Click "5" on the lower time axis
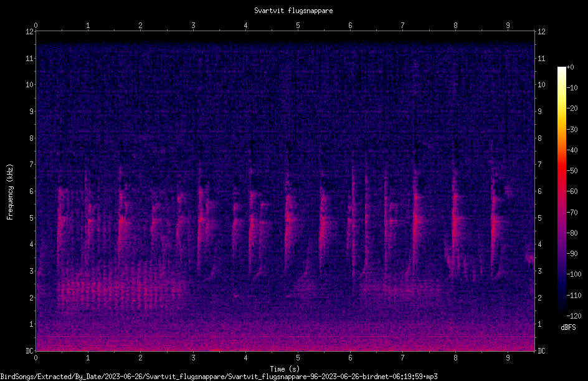This screenshot has height=381, width=588. tap(298, 358)
